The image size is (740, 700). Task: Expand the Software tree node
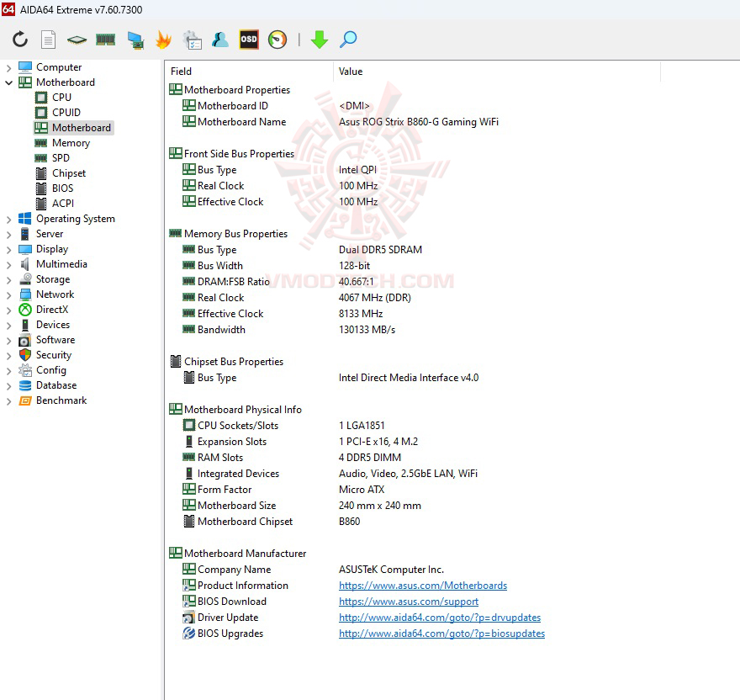pyautogui.click(x=8, y=340)
